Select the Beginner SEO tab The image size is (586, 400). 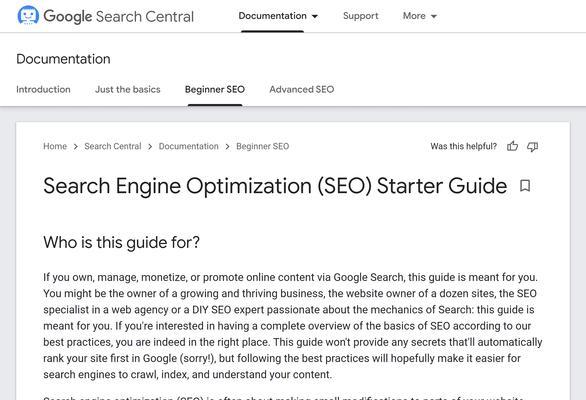(215, 89)
